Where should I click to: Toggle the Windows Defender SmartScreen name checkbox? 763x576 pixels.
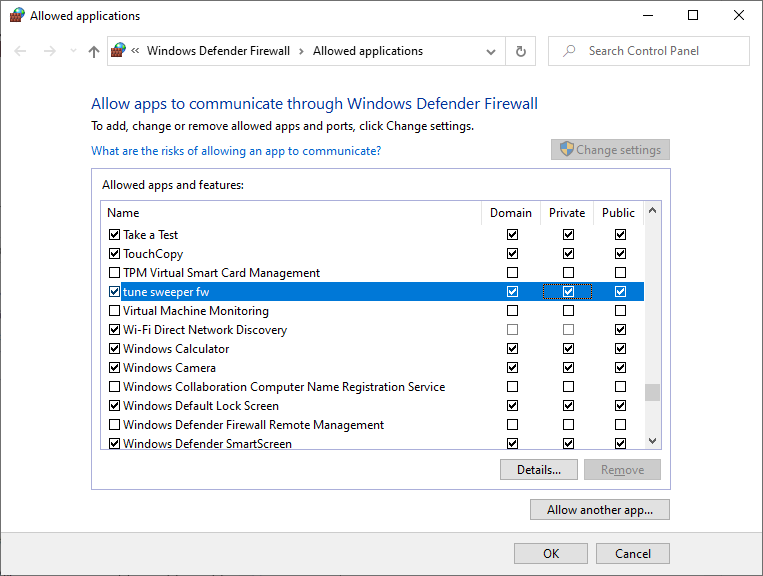click(114, 443)
